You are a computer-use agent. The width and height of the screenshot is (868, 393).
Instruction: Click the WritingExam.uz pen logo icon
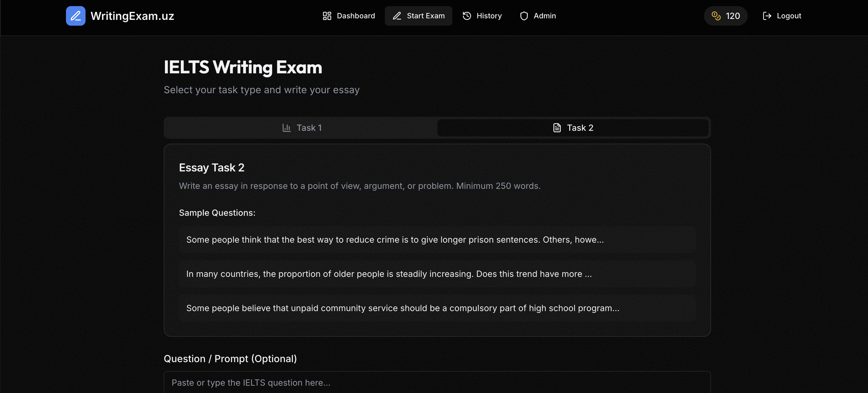tap(75, 16)
